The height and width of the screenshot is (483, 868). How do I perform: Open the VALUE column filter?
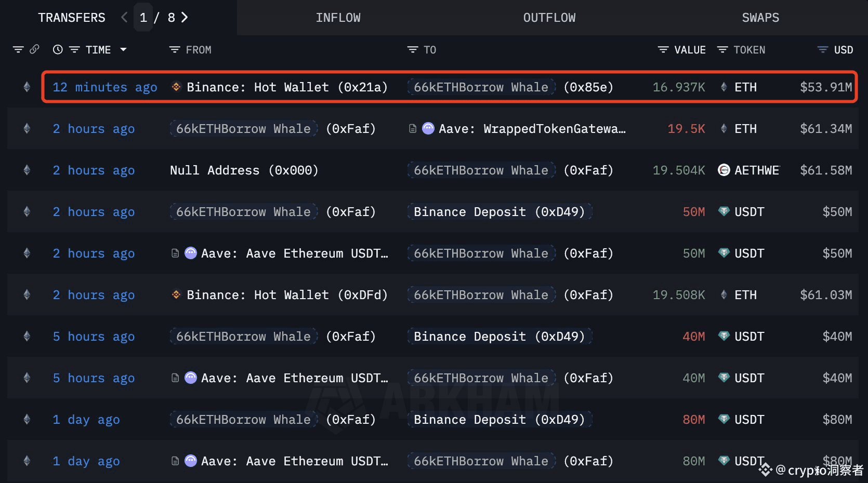click(x=663, y=50)
